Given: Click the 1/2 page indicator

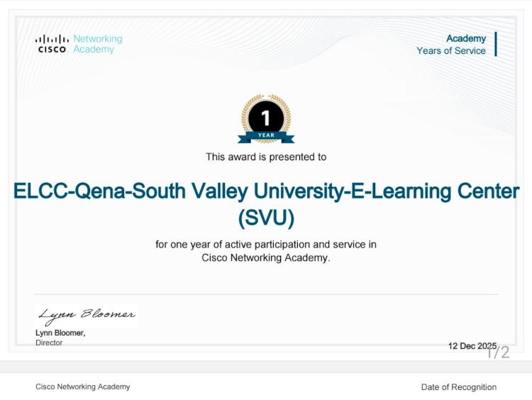Looking at the screenshot, I should 499,352.
